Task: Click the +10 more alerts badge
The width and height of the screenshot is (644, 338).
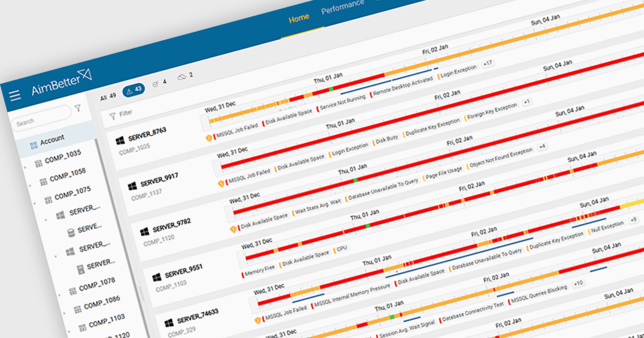Action: tap(578, 283)
